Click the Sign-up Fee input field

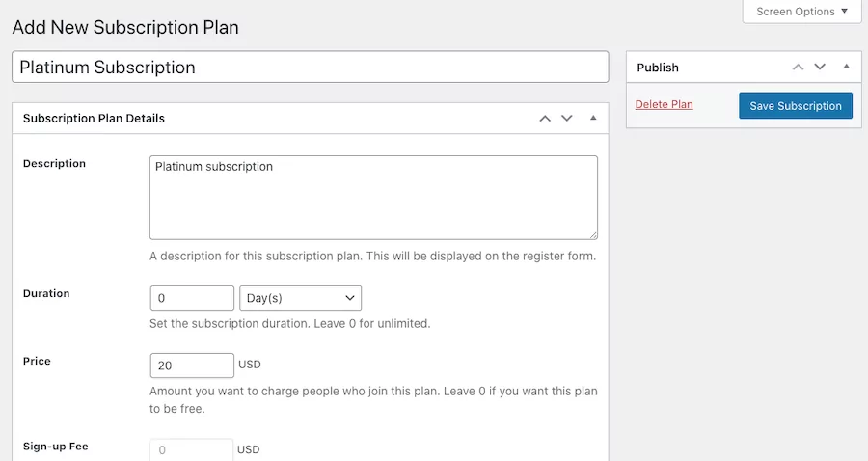pos(192,449)
